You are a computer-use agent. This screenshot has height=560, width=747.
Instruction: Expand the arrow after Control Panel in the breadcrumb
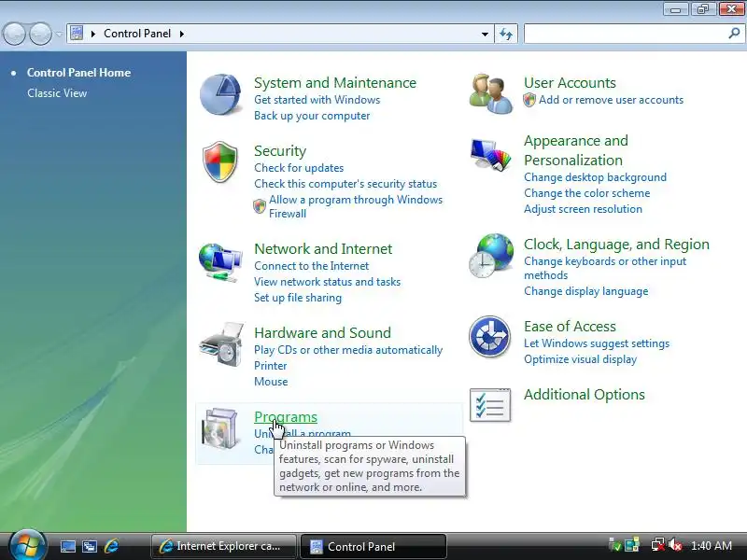182,34
